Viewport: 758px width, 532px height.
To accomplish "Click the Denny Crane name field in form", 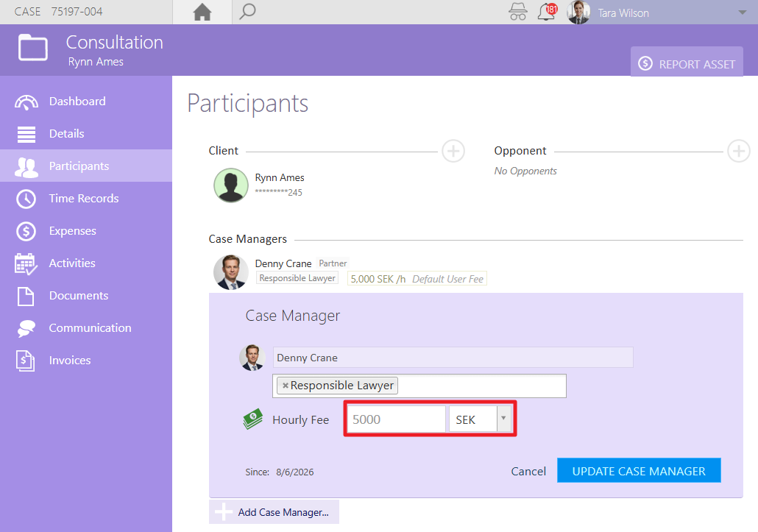I will (453, 358).
